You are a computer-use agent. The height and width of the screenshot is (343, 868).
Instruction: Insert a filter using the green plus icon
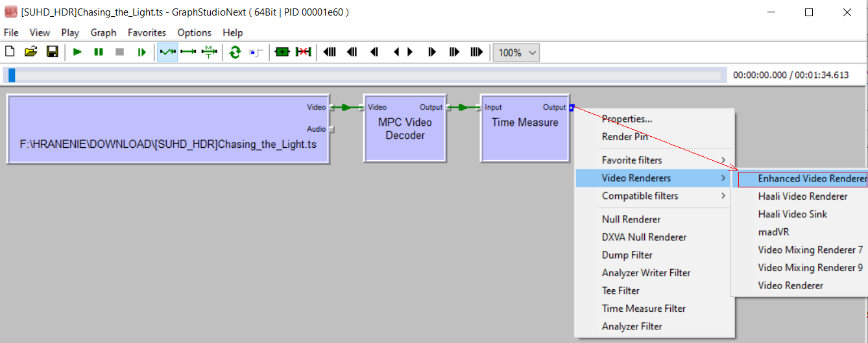[282, 52]
